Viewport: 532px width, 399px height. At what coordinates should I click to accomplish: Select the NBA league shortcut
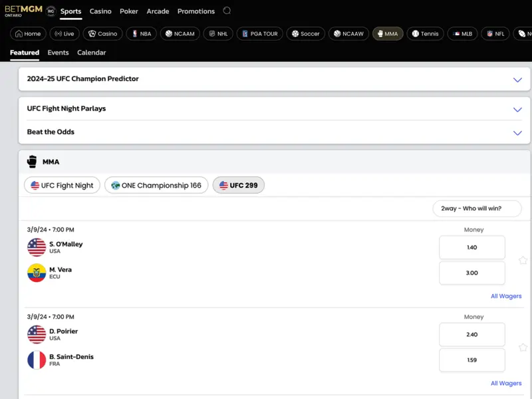(141, 34)
